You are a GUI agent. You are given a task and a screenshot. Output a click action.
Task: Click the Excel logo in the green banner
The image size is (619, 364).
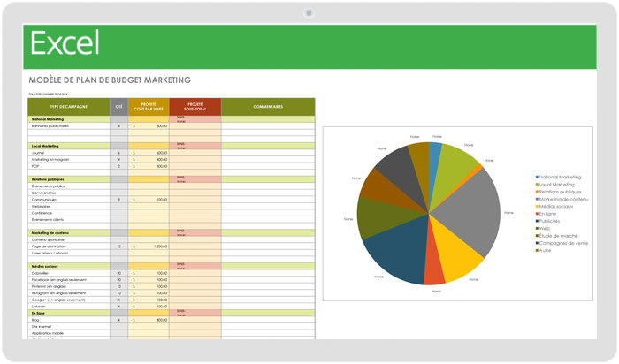[65, 43]
